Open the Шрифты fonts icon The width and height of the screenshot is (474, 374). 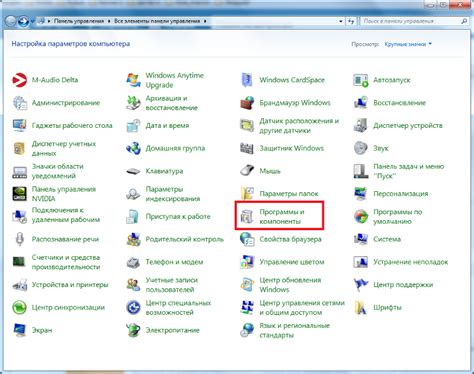pyautogui.click(x=361, y=307)
